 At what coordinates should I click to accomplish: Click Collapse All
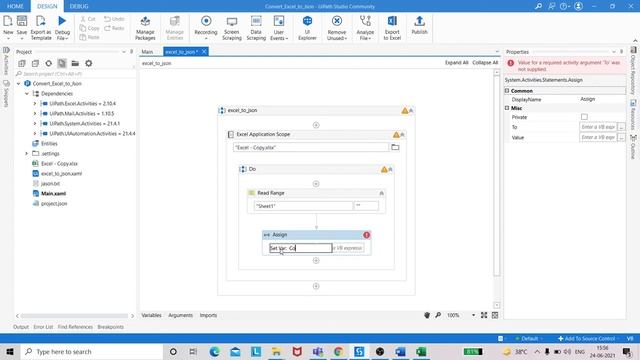click(x=485, y=62)
